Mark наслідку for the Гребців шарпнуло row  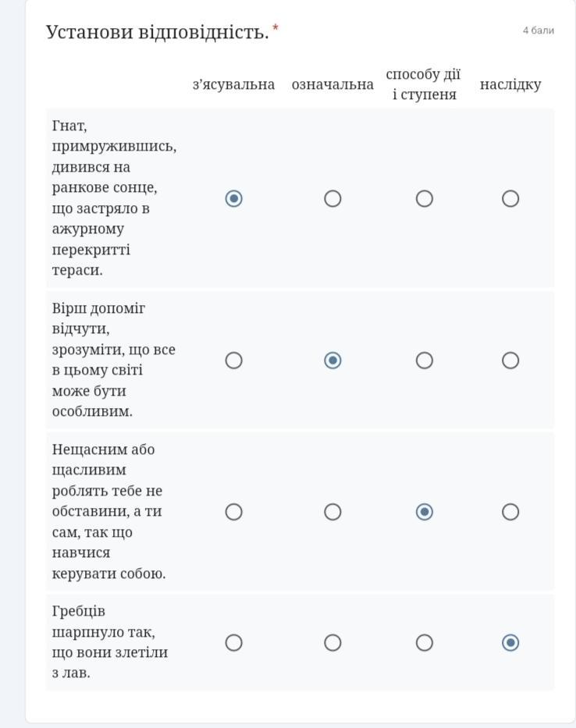tap(510, 643)
